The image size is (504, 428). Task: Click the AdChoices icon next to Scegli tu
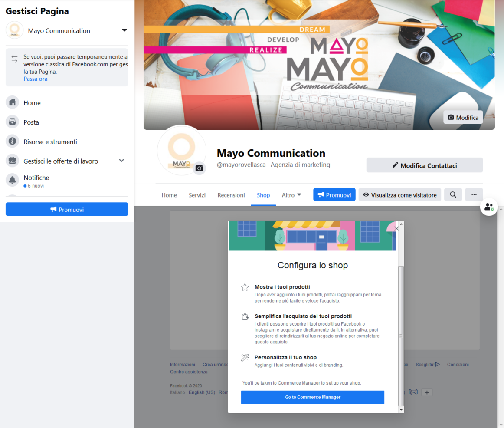[x=438, y=364]
